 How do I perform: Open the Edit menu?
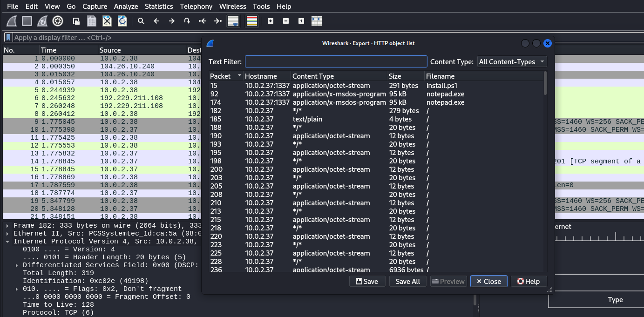[x=32, y=7]
